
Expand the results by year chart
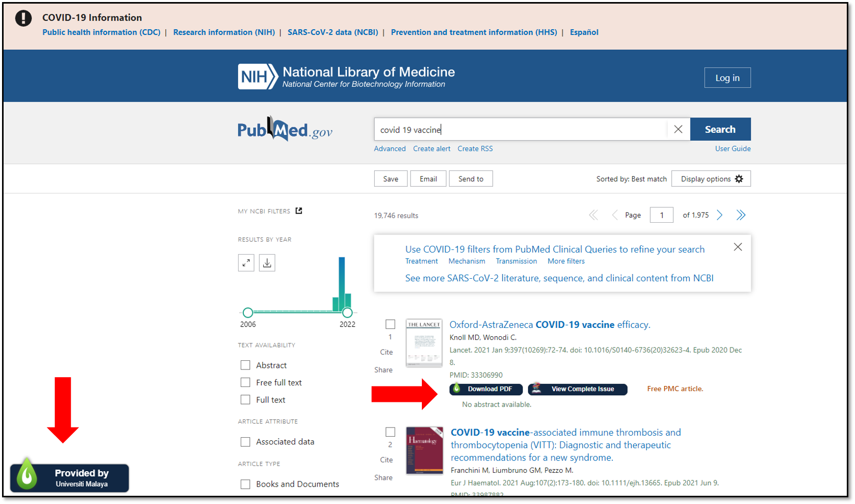click(x=246, y=263)
